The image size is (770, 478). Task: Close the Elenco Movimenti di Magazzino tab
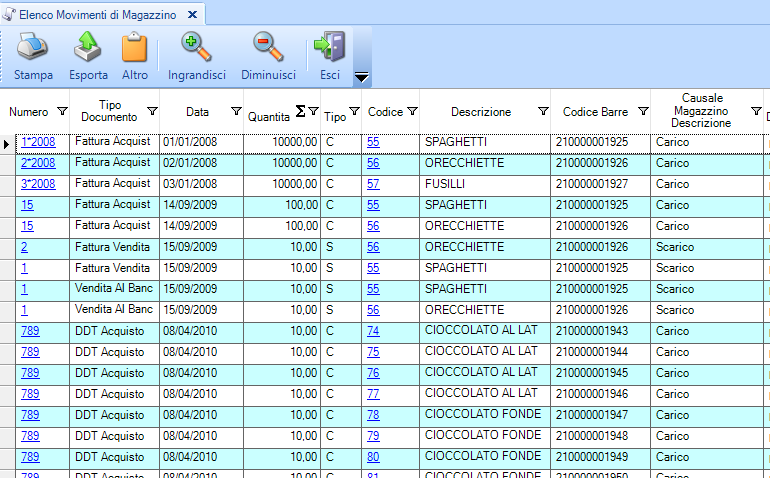tap(192, 13)
